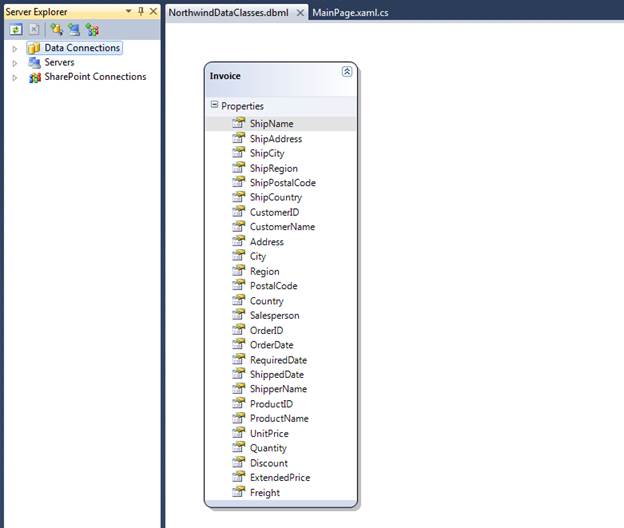Click the Region property icon
624x528 pixels.
(239, 271)
